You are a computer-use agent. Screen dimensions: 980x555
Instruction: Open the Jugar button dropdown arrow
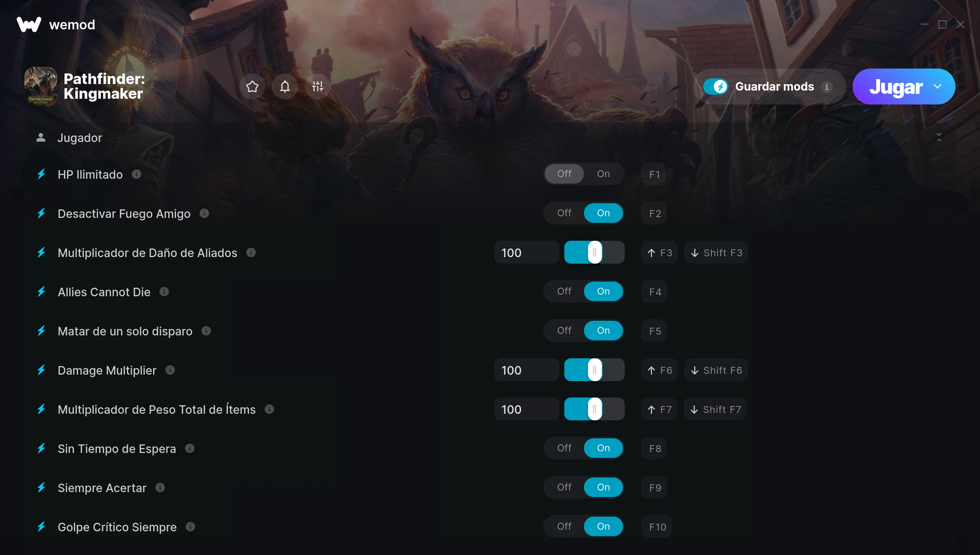(938, 87)
